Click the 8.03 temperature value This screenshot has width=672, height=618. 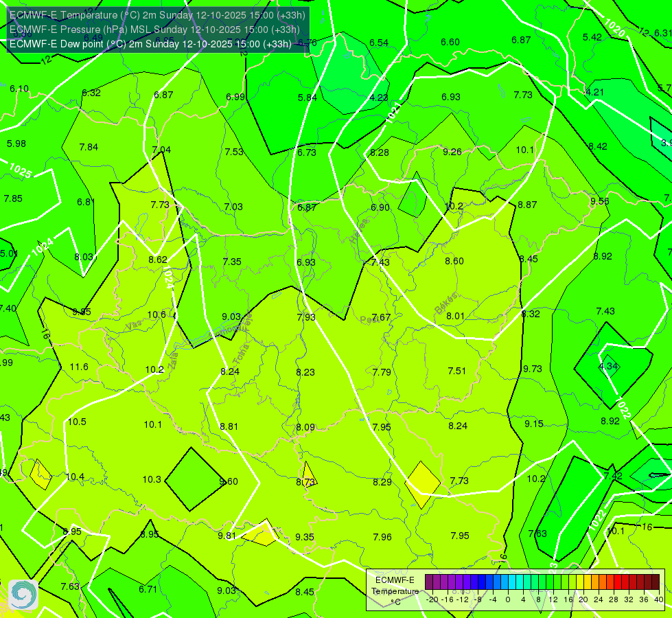point(84,257)
